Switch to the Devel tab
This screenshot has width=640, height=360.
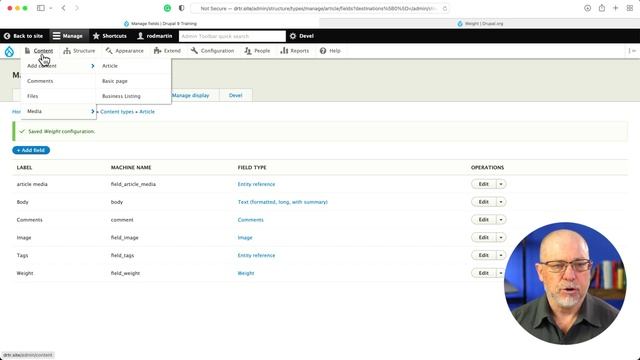click(236, 95)
